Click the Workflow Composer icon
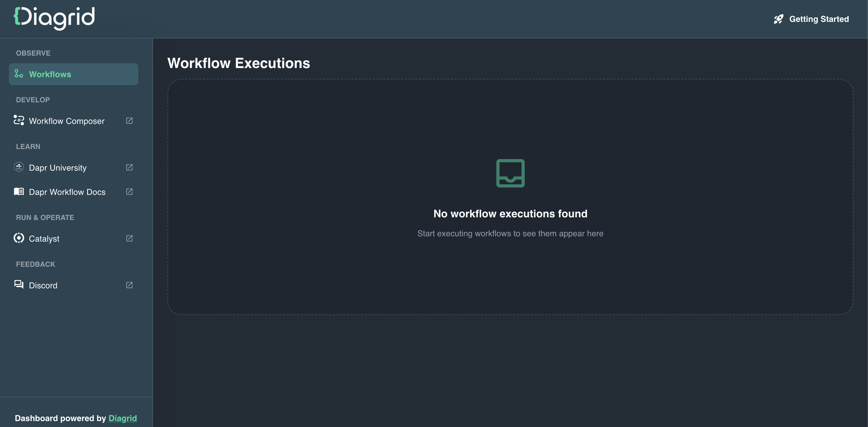 coord(19,120)
